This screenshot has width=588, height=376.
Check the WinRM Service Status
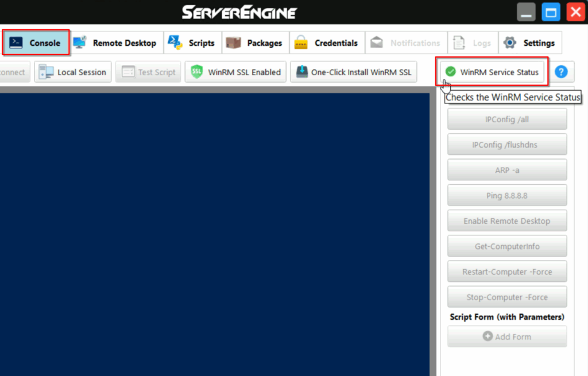tap(492, 72)
